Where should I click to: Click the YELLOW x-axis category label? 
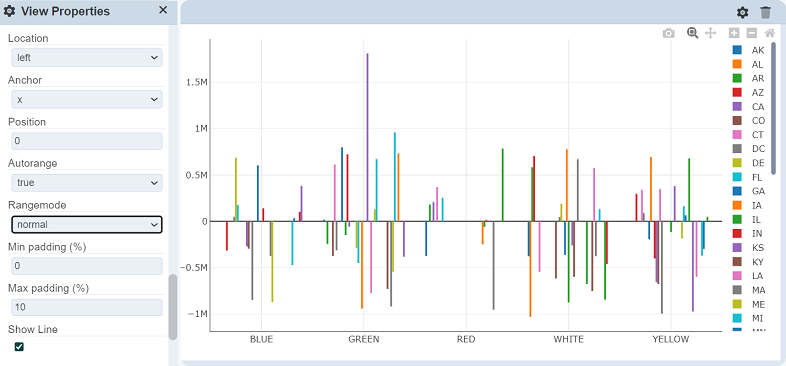[671, 339]
